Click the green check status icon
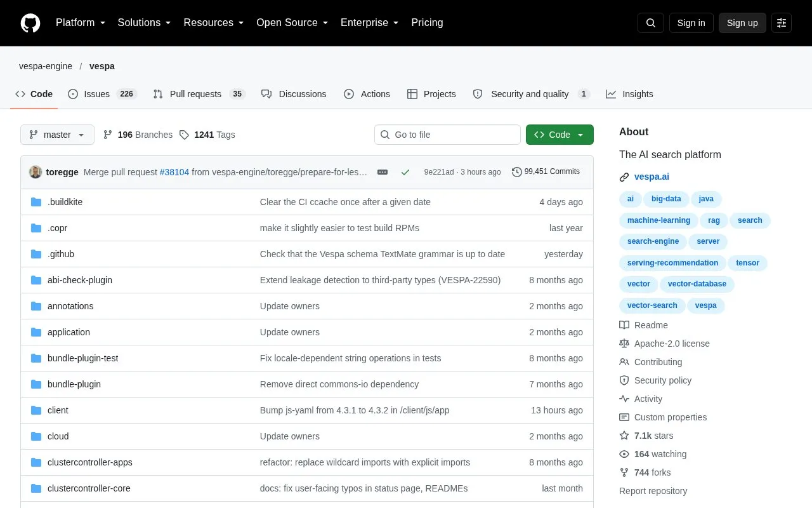Viewport: 812px width, 508px height. pos(405,172)
